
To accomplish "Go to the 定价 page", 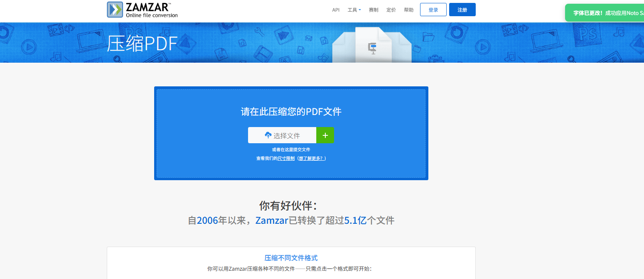I will [391, 10].
